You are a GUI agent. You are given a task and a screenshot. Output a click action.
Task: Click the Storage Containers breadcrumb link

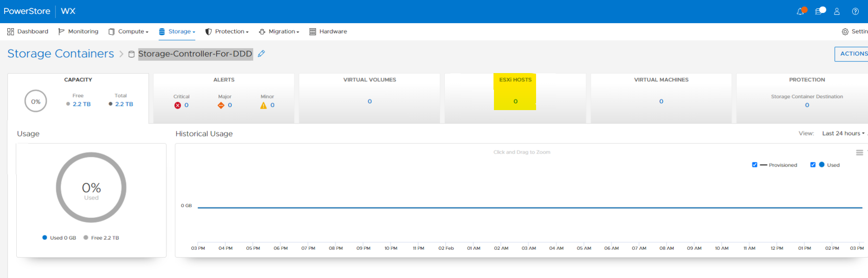(x=61, y=54)
